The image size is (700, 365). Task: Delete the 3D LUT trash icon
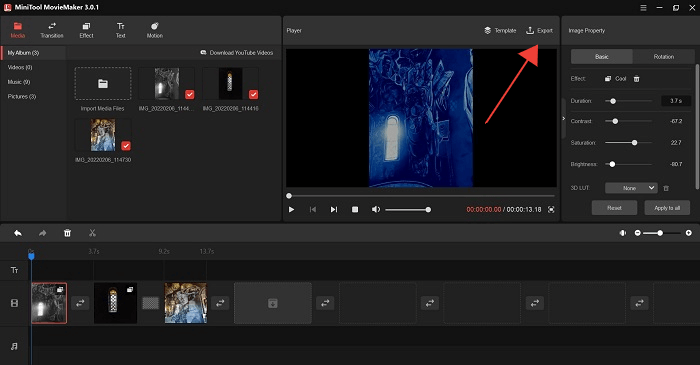coord(666,188)
